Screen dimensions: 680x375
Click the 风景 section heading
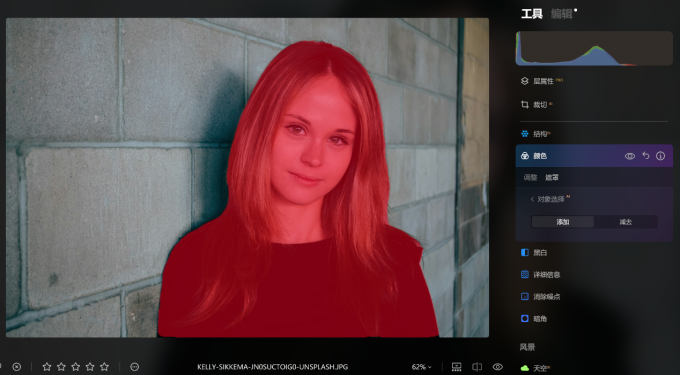click(527, 347)
